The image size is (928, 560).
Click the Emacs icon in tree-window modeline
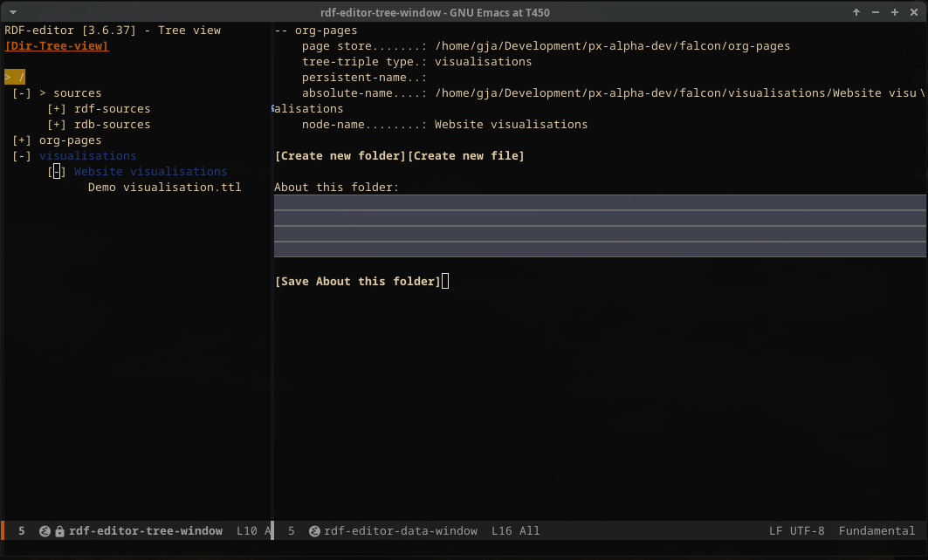pos(45,530)
